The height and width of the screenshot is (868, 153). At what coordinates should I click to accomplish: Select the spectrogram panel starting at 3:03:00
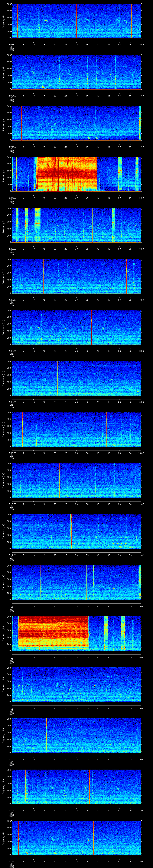(77, 123)
